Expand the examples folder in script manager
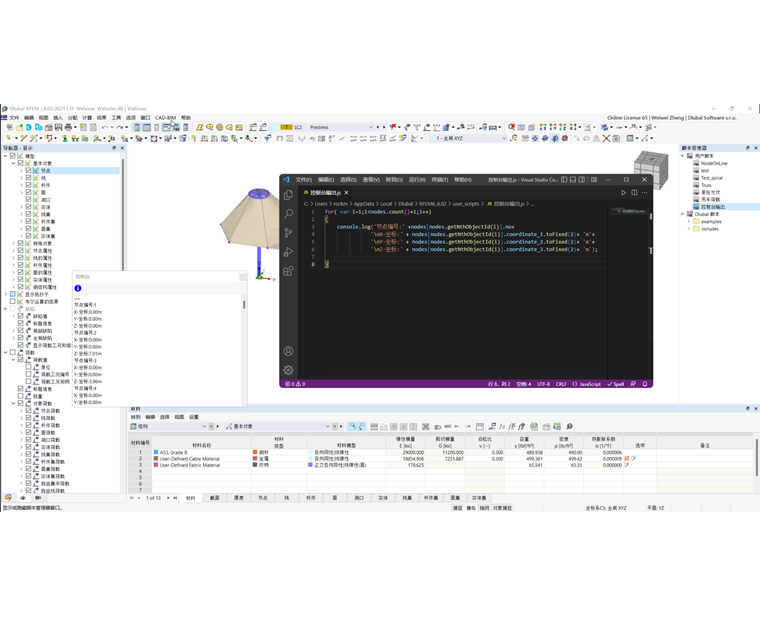Viewport: 760px width, 617px height. pyautogui.click(x=689, y=221)
